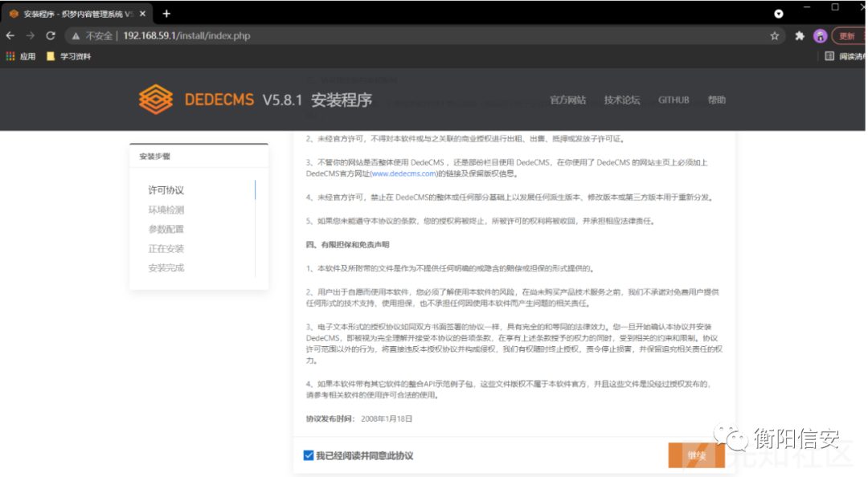Select the 正在安装 install step
The width and height of the screenshot is (868, 477).
coord(166,248)
